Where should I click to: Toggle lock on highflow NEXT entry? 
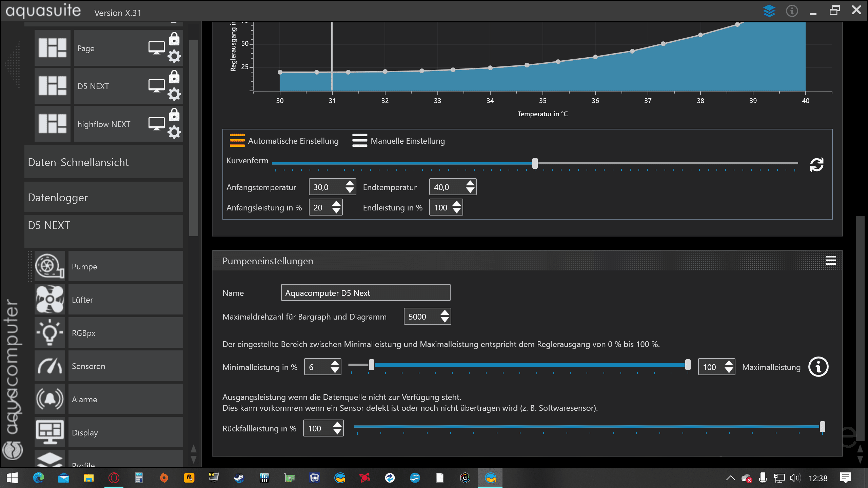(x=174, y=115)
